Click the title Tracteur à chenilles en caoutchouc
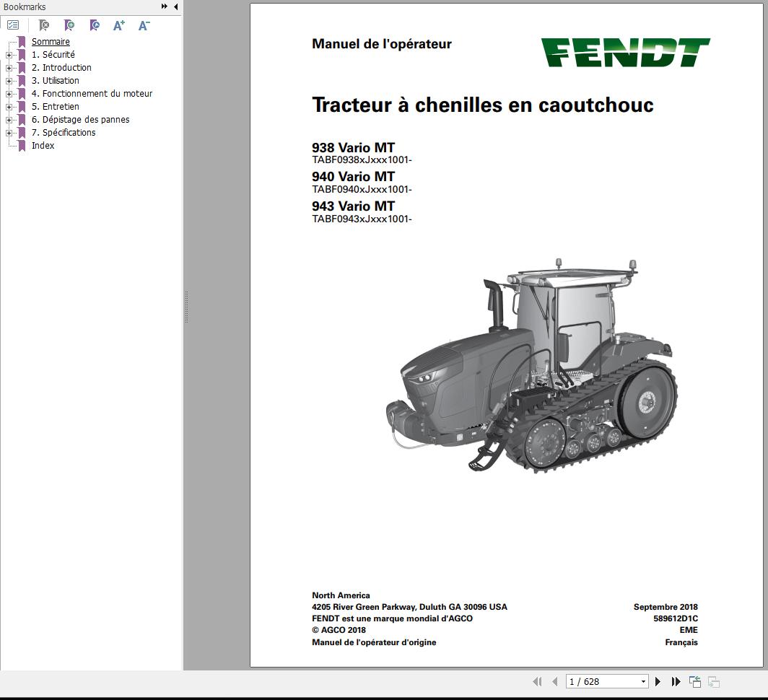Screen dimensions: 768x700 [x=482, y=105]
